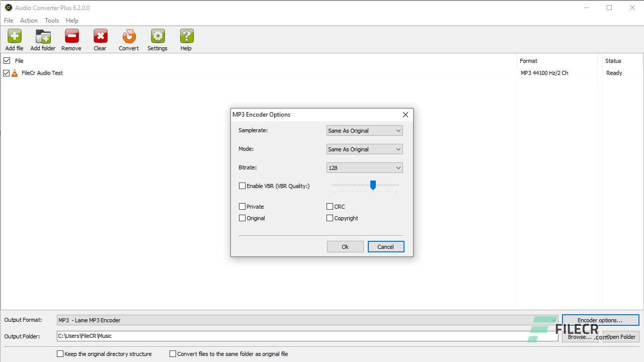Image resolution: width=644 pixels, height=362 pixels.
Task: Uncheck the FileCr Audio Test file checkbox
Action: point(7,73)
